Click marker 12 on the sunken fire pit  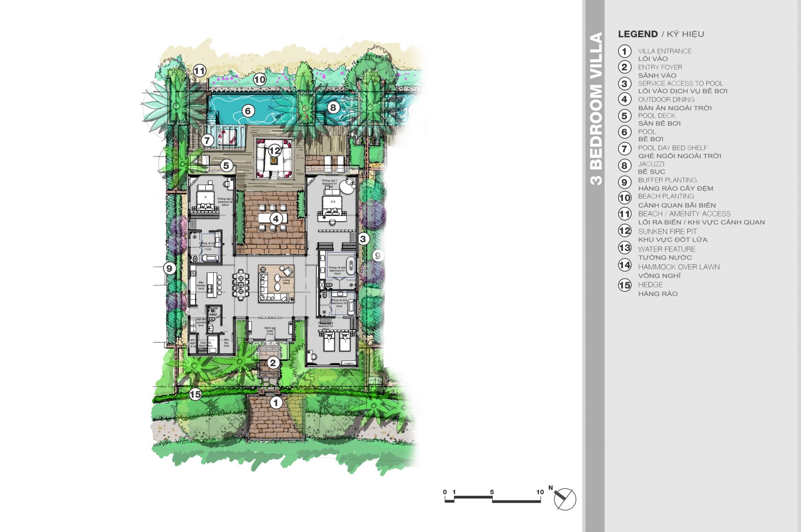pos(275,150)
